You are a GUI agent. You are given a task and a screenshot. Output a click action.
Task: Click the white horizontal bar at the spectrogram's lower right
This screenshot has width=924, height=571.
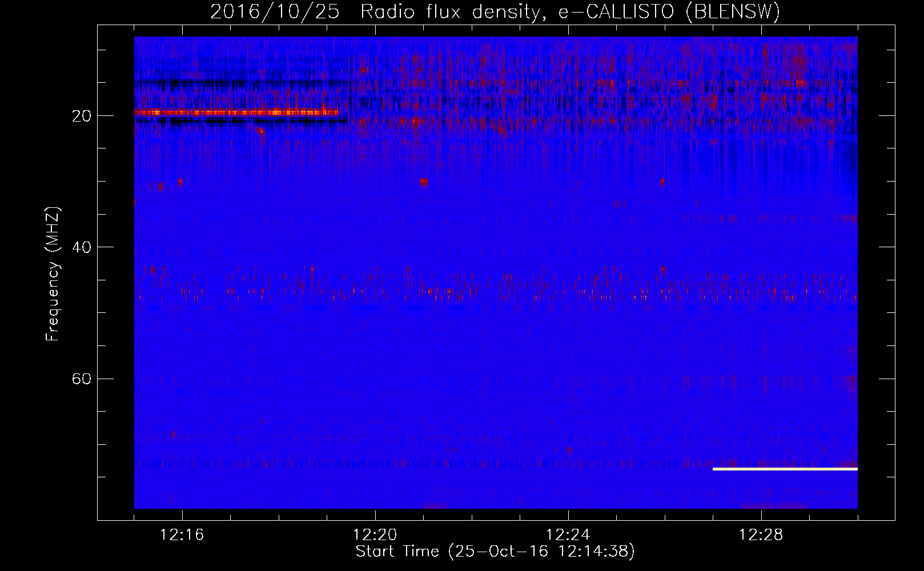tap(785, 469)
